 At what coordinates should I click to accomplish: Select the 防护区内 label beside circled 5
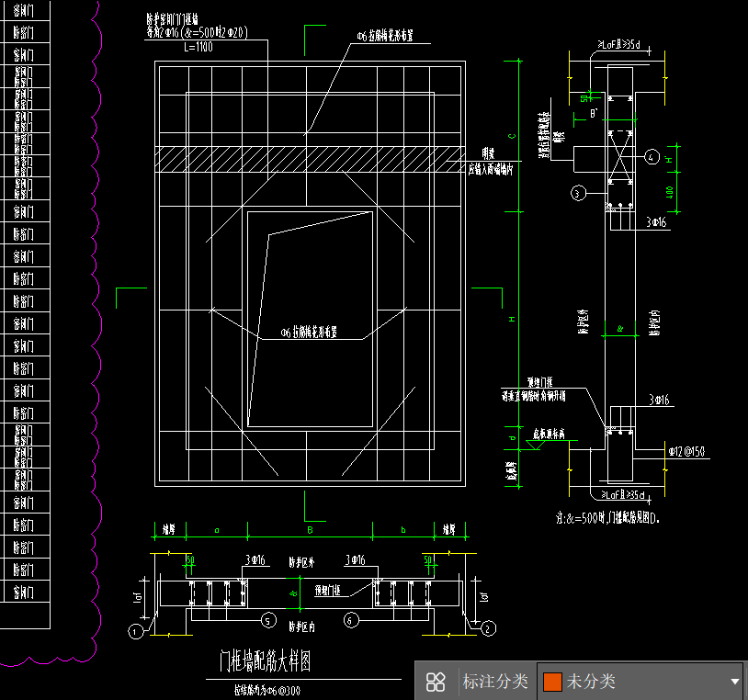click(301, 627)
